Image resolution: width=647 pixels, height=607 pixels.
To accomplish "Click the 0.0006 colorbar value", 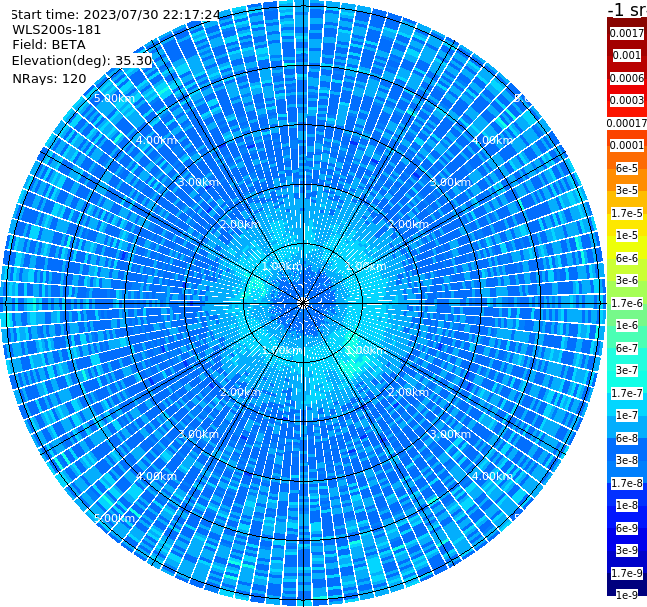I will click(627, 78).
